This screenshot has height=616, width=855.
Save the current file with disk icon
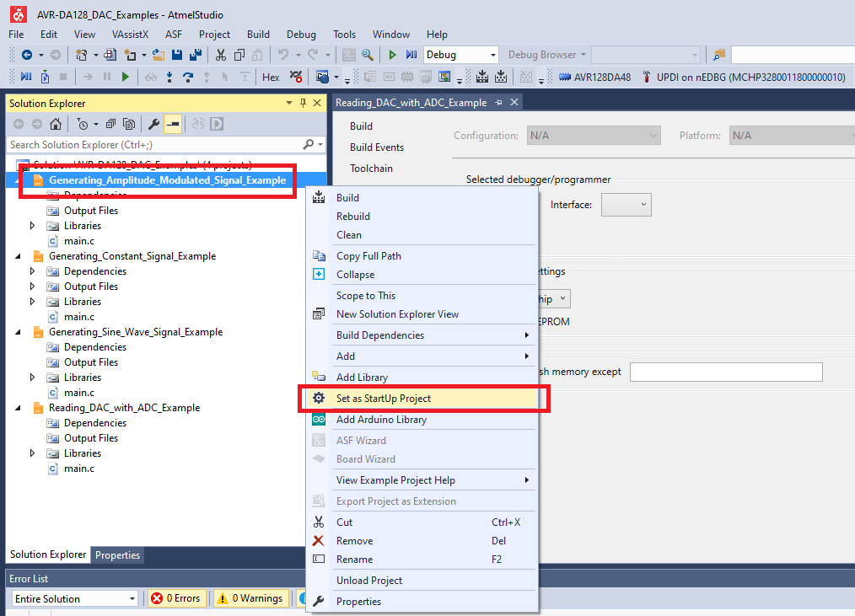[177, 55]
